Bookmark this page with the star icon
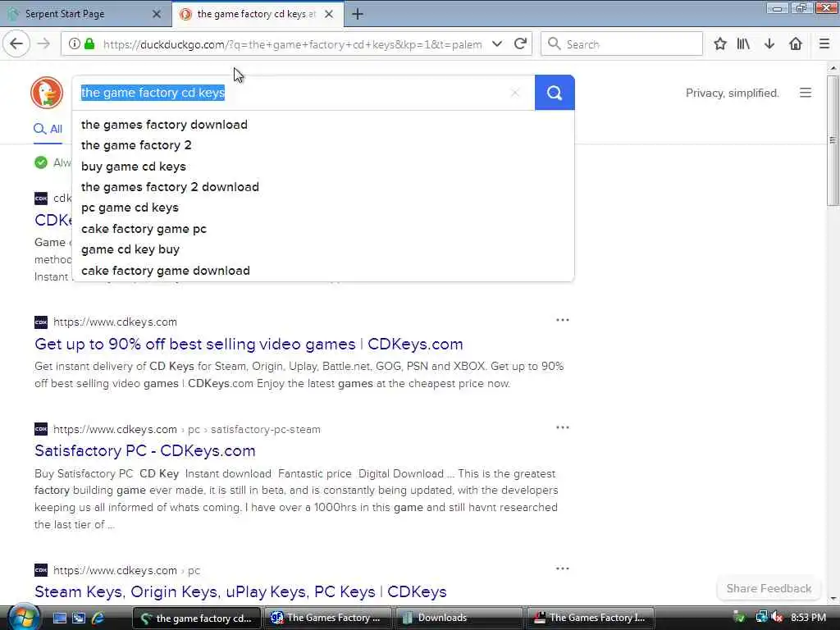This screenshot has height=630, width=840. point(720,44)
